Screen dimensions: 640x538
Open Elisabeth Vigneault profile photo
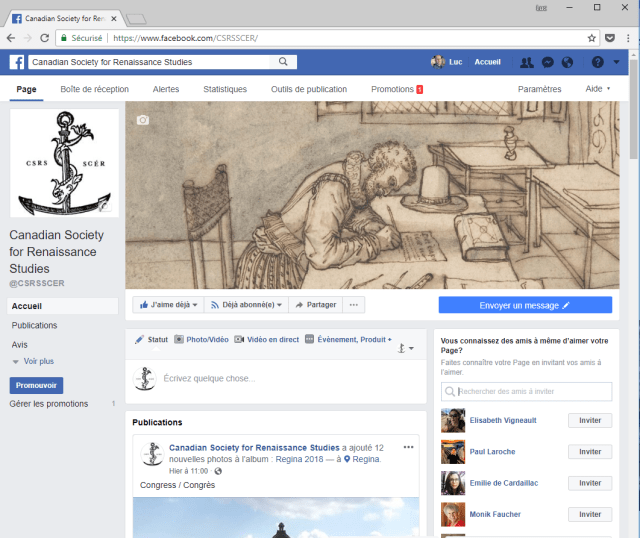[453, 420]
